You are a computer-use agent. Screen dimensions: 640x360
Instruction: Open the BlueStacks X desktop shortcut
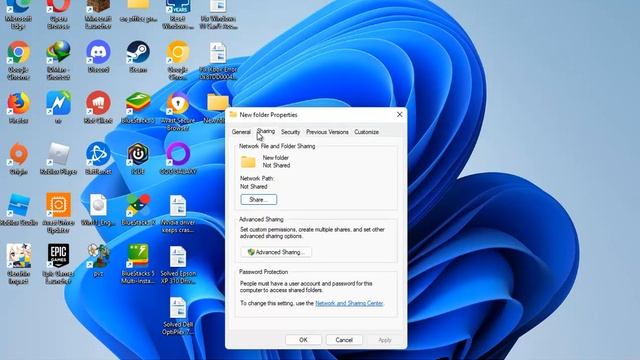pyautogui.click(x=138, y=206)
